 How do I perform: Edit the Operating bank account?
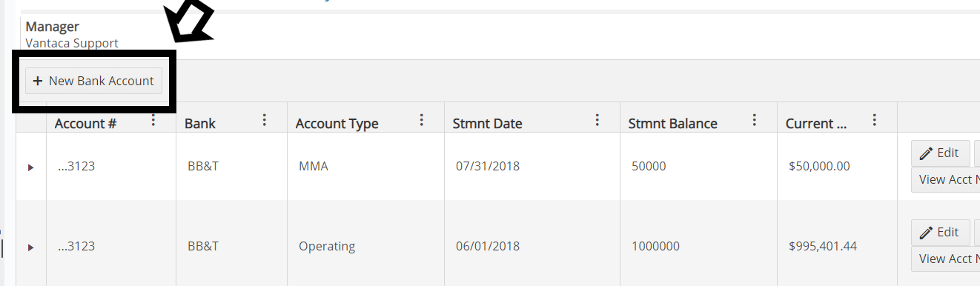(x=940, y=233)
